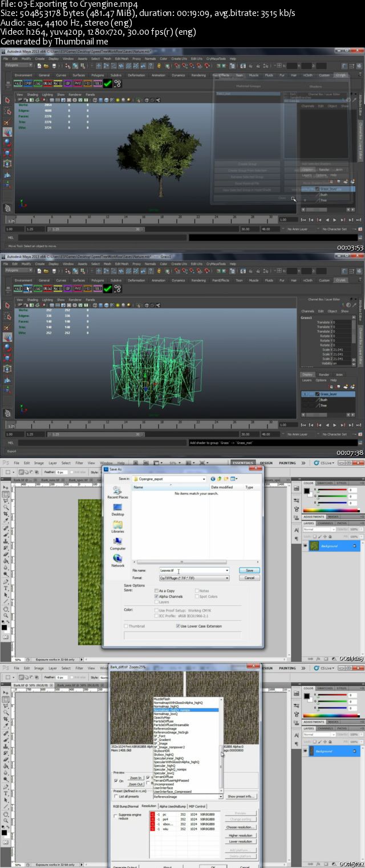
Task: Select Normalmap_highQ_nomips in the preset list
Action: (186, 710)
